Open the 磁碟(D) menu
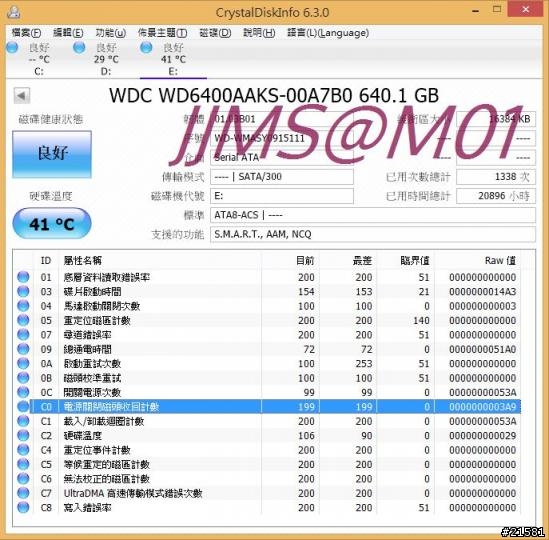Screen dimensions: 549x540 [215, 33]
